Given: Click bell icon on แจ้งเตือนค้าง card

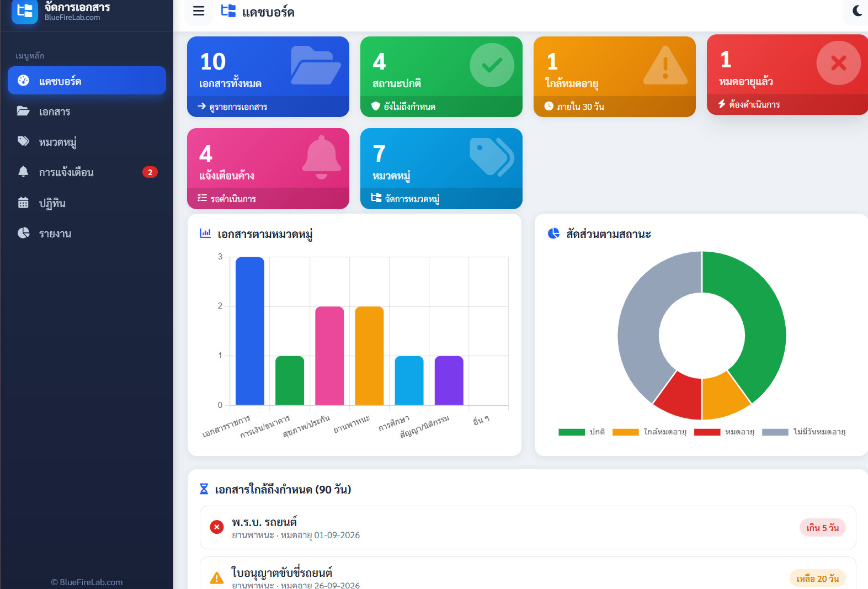Looking at the screenshot, I should point(322,157).
